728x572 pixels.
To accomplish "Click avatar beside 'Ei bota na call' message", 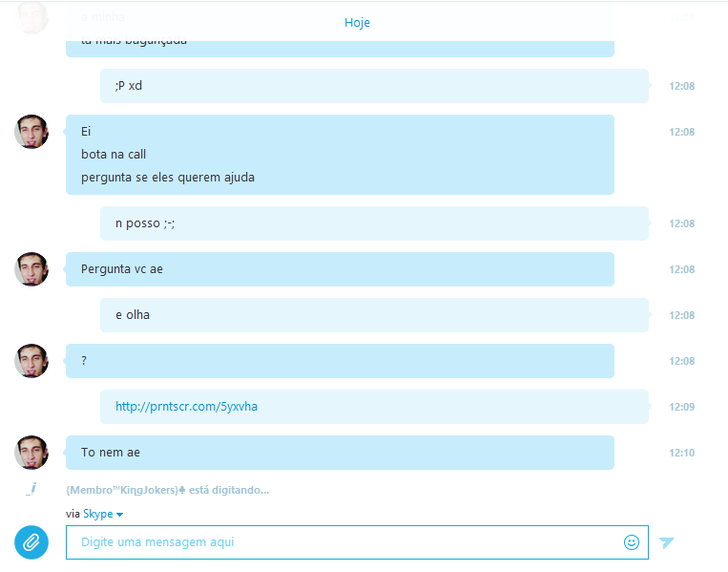I will [31, 132].
